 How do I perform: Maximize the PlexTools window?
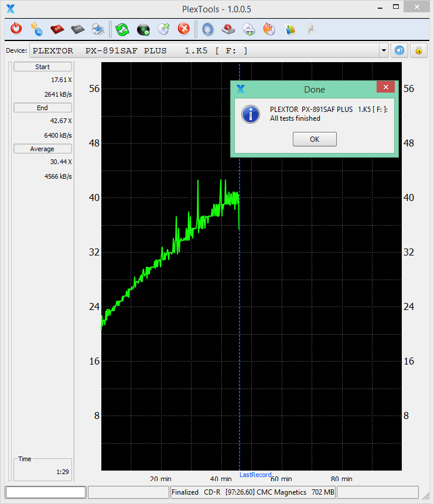[x=396, y=7]
